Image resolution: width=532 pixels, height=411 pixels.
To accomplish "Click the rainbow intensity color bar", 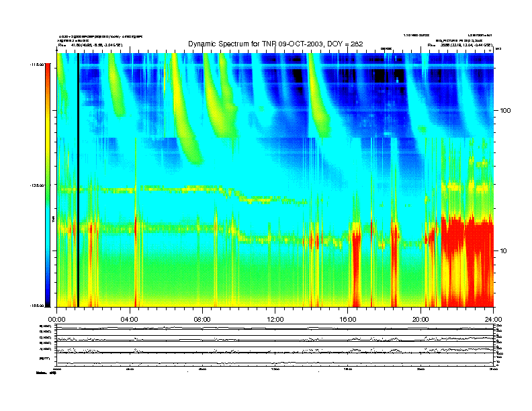I will [x=48, y=185].
